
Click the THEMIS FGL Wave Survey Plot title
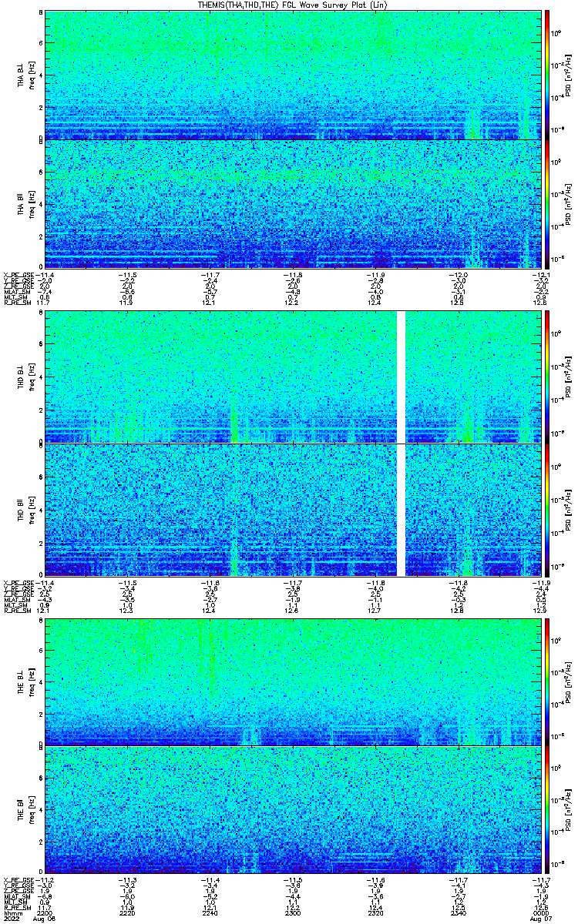tap(294, 5)
